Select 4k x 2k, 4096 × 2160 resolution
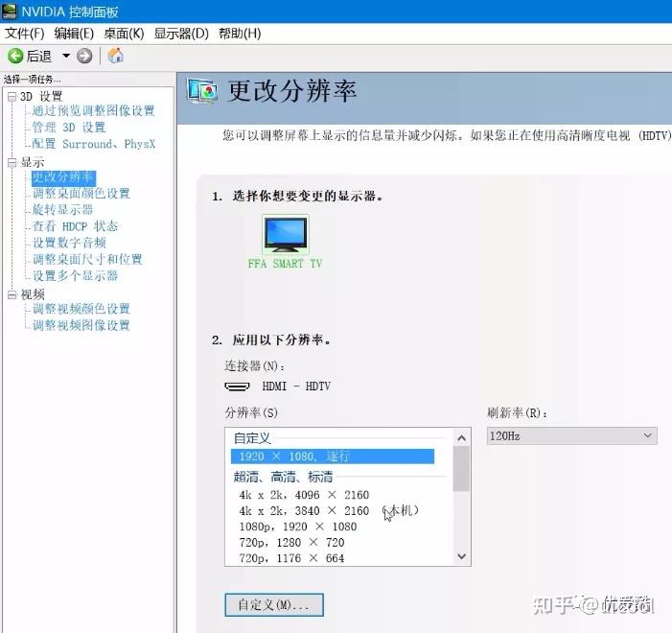The width and height of the screenshot is (672, 633). 304,495
